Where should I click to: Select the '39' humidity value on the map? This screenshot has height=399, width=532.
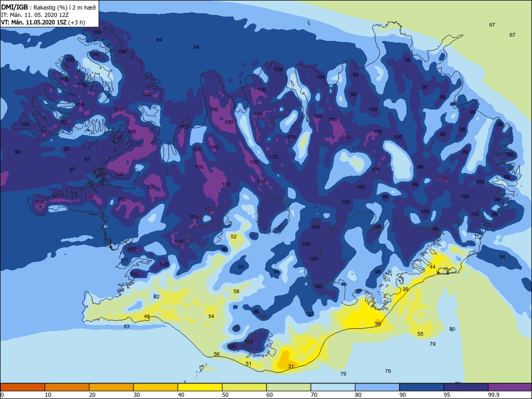click(x=405, y=289)
